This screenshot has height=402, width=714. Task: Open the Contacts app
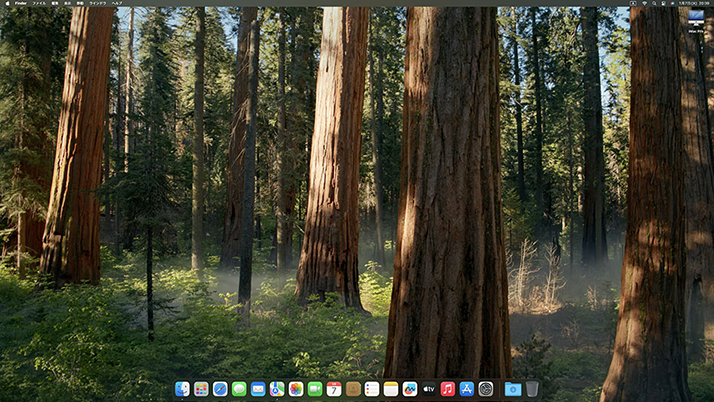[353, 389]
